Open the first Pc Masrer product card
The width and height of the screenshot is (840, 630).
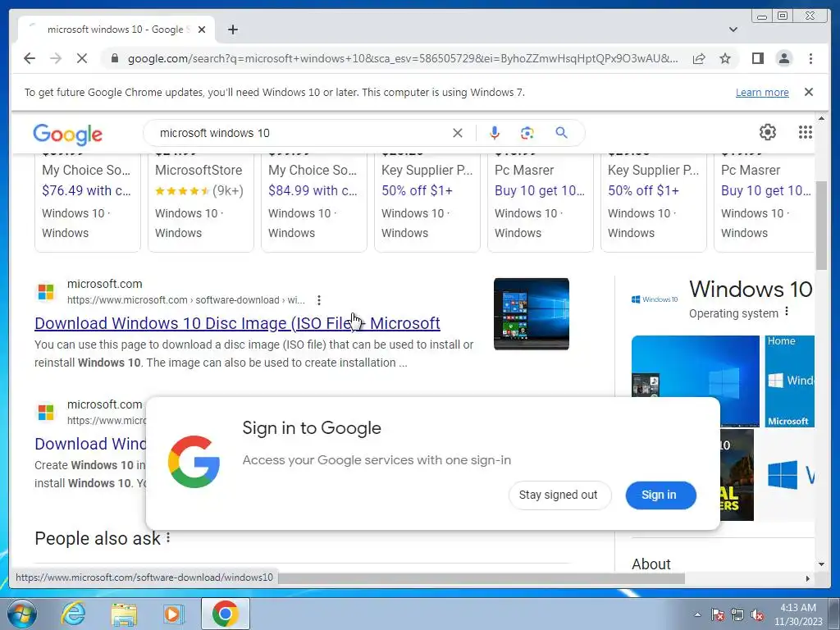tap(540, 202)
